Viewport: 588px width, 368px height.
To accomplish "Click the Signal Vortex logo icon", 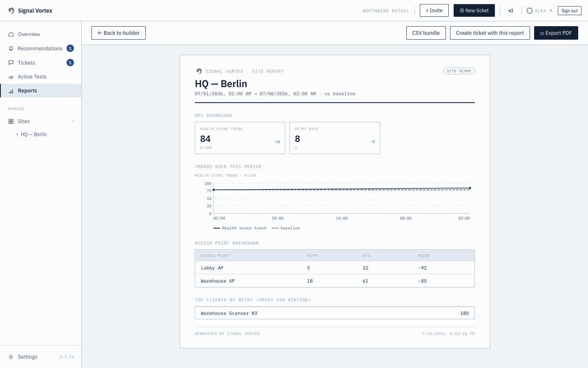I will (11, 11).
